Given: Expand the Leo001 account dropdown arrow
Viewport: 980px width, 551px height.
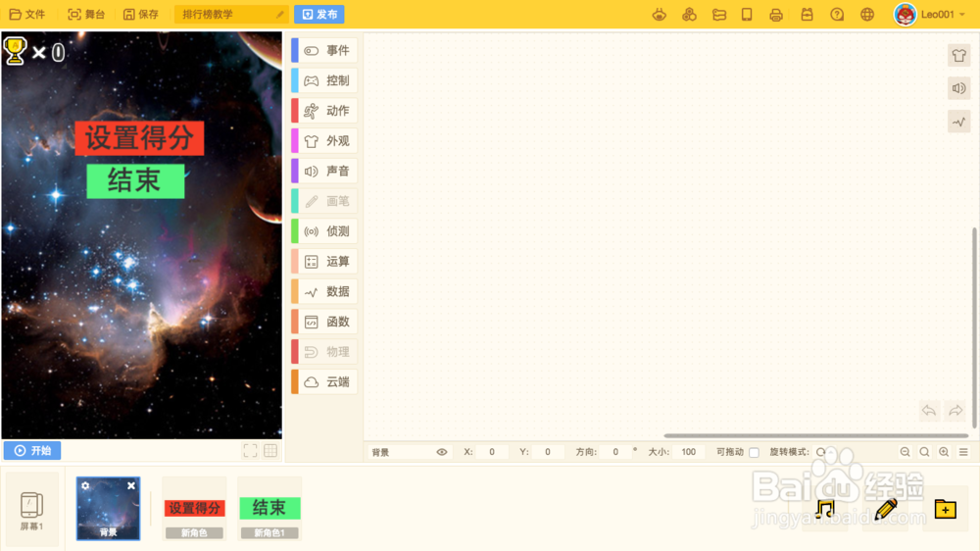Looking at the screenshot, I should (x=962, y=15).
